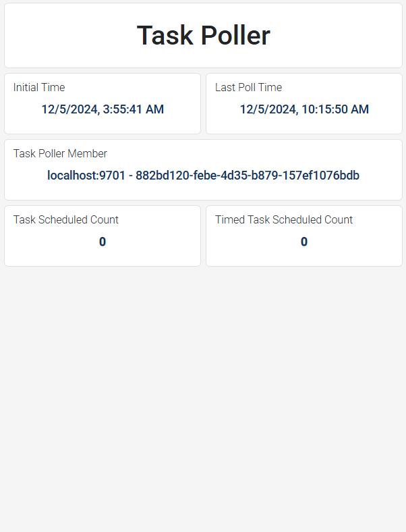The height and width of the screenshot is (532, 406).
Task: Click the Task Poller Member label
Action: 60,153
